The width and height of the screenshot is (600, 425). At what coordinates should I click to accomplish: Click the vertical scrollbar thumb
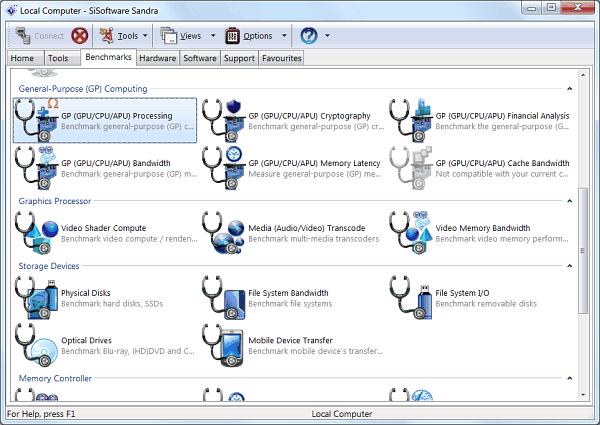pos(583,251)
